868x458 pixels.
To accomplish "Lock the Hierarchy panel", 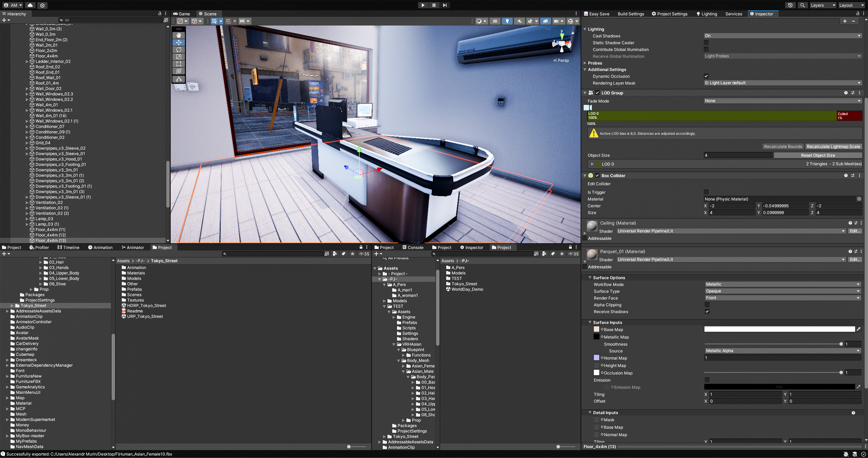I will 160,14.
